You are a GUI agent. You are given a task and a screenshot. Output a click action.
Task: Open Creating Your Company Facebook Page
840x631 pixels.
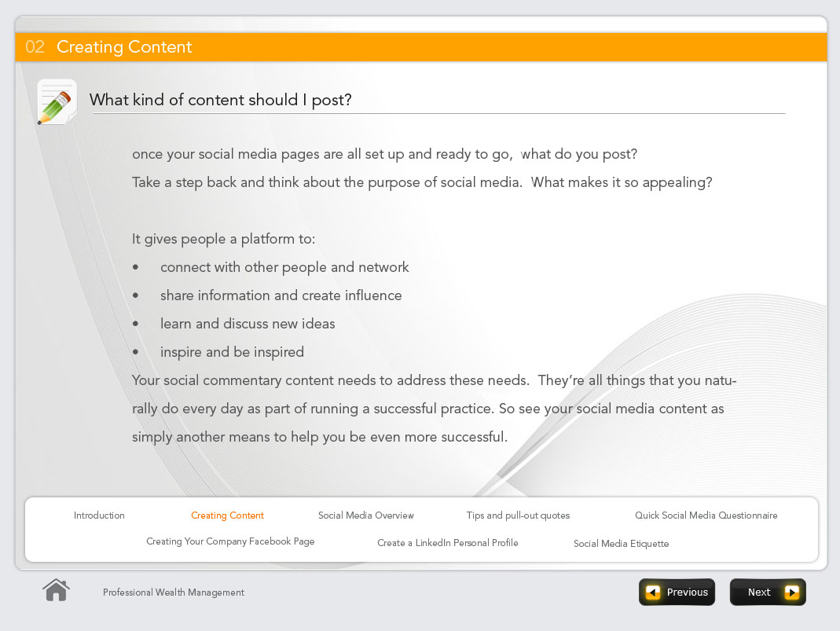pyautogui.click(x=230, y=541)
